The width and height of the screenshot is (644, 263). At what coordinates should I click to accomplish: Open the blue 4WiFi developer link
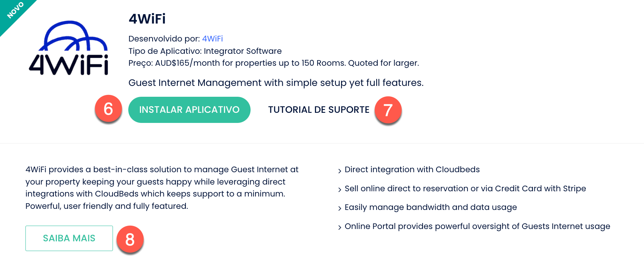point(212,39)
